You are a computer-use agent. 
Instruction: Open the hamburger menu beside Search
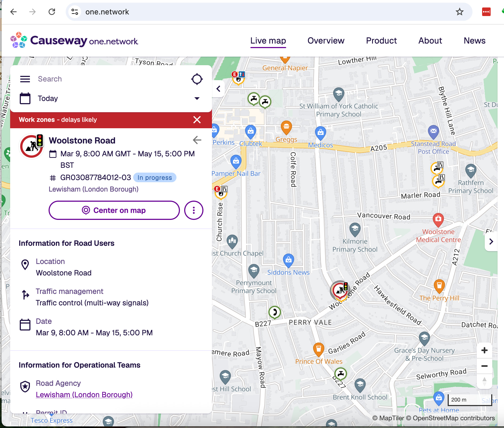tap(25, 79)
